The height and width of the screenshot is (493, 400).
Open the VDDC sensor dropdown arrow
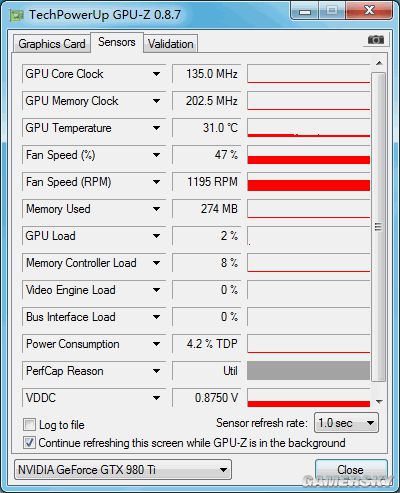point(156,398)
